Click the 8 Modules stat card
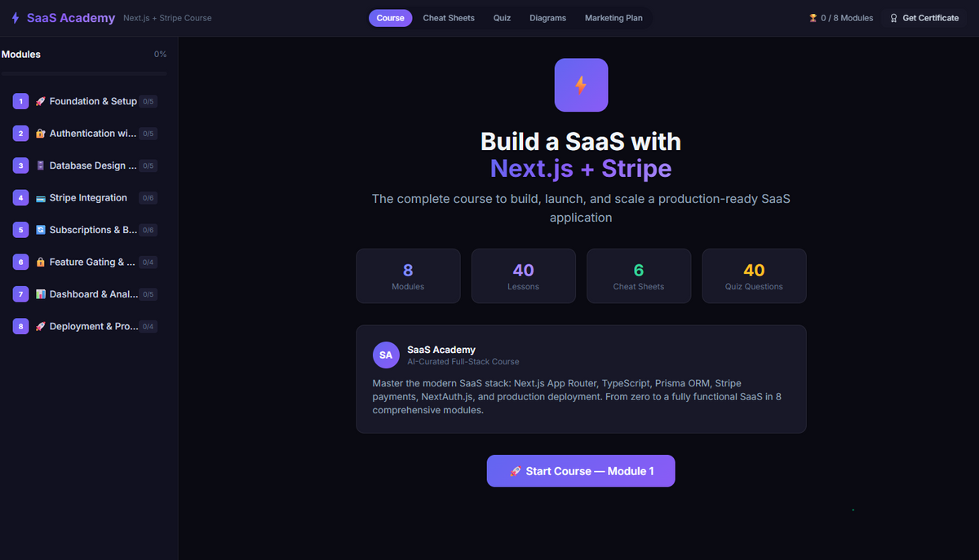 point(408,276)
